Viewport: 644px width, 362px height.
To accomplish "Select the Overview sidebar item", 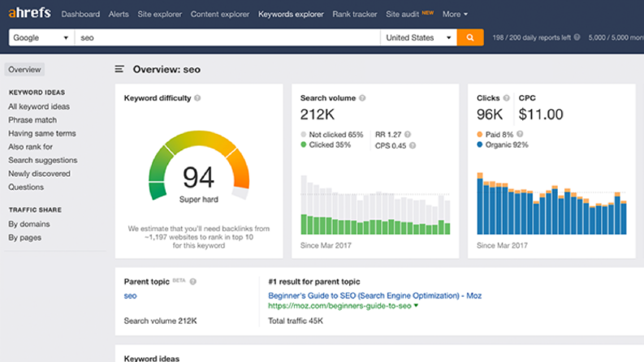I will [24, 69].
